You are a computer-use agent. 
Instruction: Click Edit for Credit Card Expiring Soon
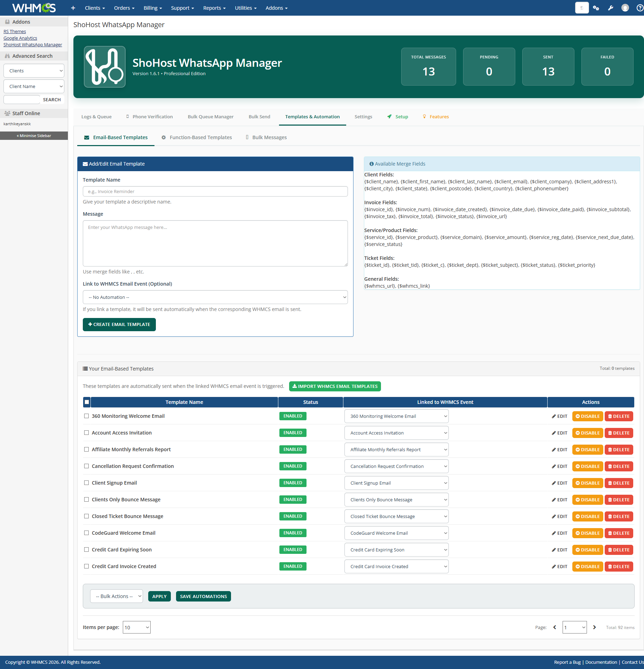click(559, 550)
